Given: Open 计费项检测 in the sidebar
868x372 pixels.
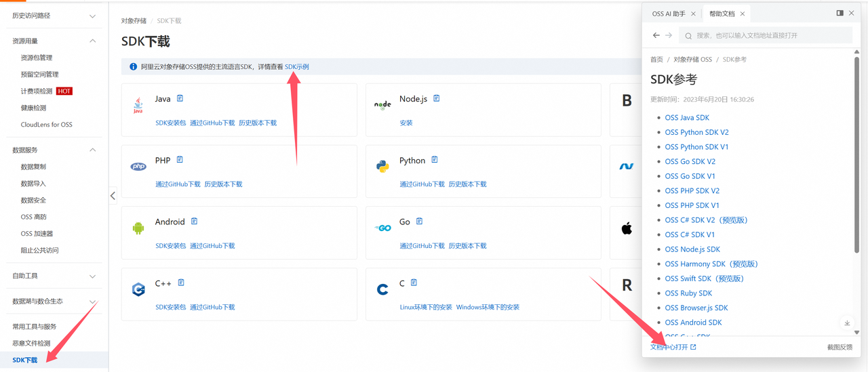Looking at the screenshot, I should (x=37, y=91).
